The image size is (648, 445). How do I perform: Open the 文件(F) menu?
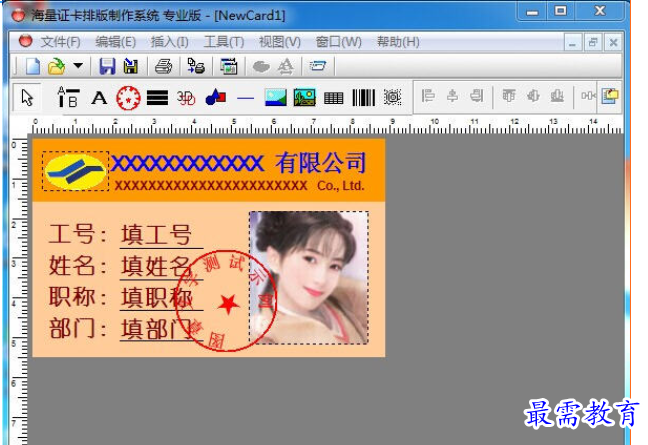click(60, 42)
